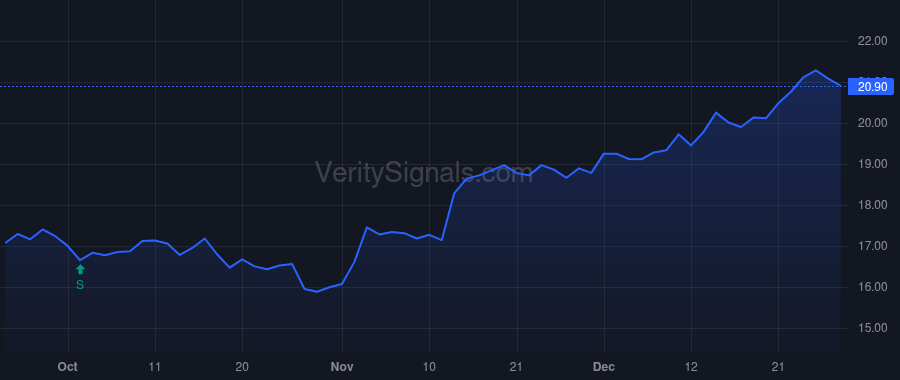Click the green S signal arrow marker

pos(80,269)
